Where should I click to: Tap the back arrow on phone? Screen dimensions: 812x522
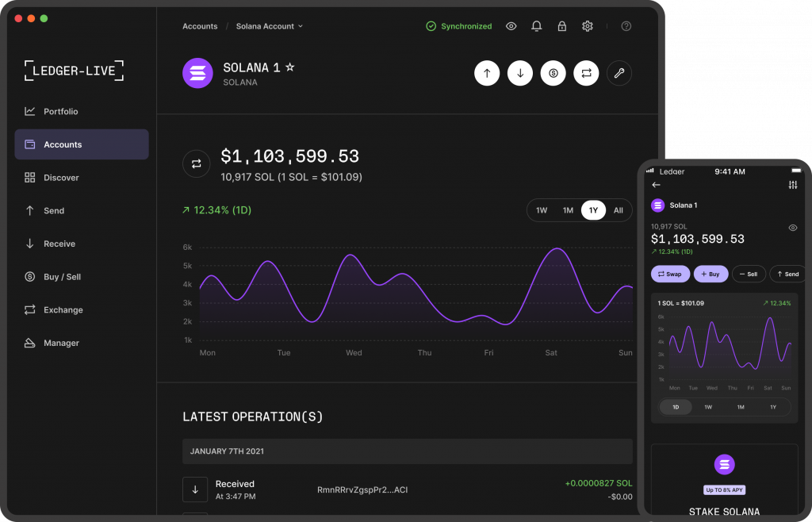tap(656, 185)
